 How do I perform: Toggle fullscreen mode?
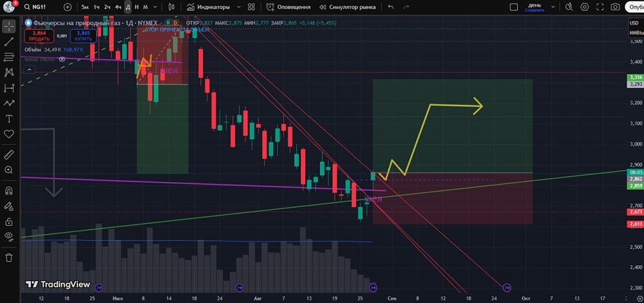click(x=600, y=7)
